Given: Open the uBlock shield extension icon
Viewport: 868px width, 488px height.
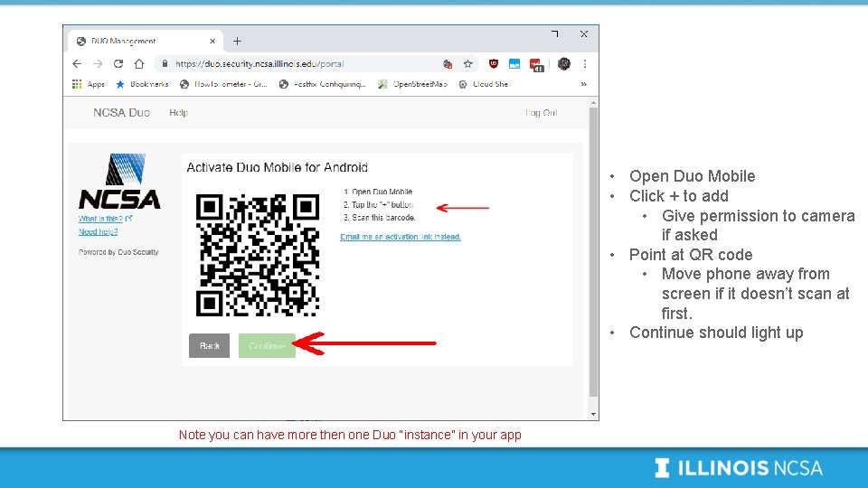Looking at the screenshot, I should tap(494, 63).
